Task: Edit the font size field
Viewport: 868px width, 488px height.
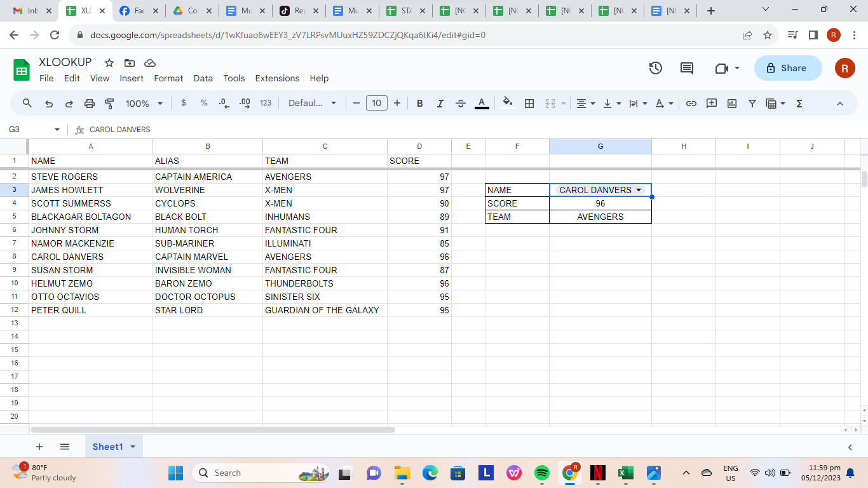Action: (x=377, y=103)
